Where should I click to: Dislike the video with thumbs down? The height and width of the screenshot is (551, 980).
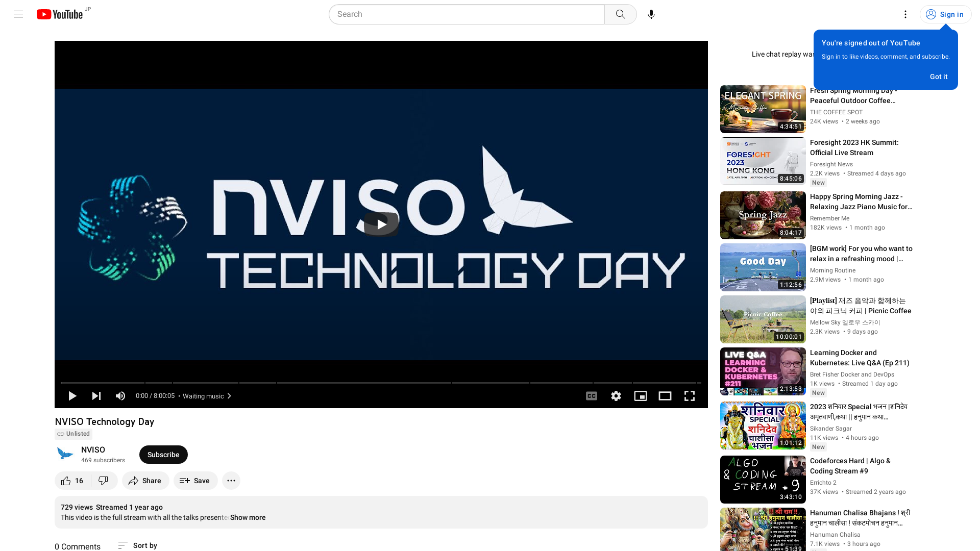click(104, 481)
